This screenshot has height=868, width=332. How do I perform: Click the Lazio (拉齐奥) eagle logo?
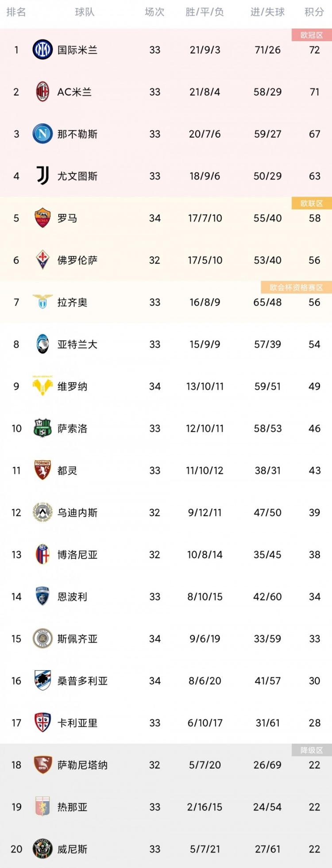[42, 302]
